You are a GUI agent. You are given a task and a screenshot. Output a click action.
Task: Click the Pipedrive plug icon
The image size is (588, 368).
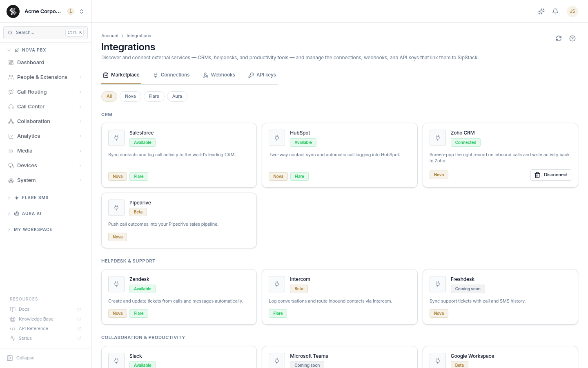coord(116,208)
